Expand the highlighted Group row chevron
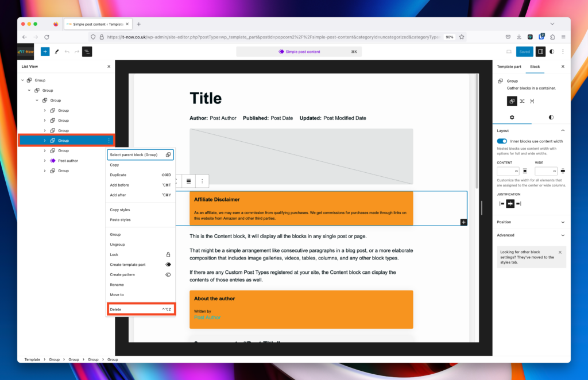588x380 pixels. [45, 141]
